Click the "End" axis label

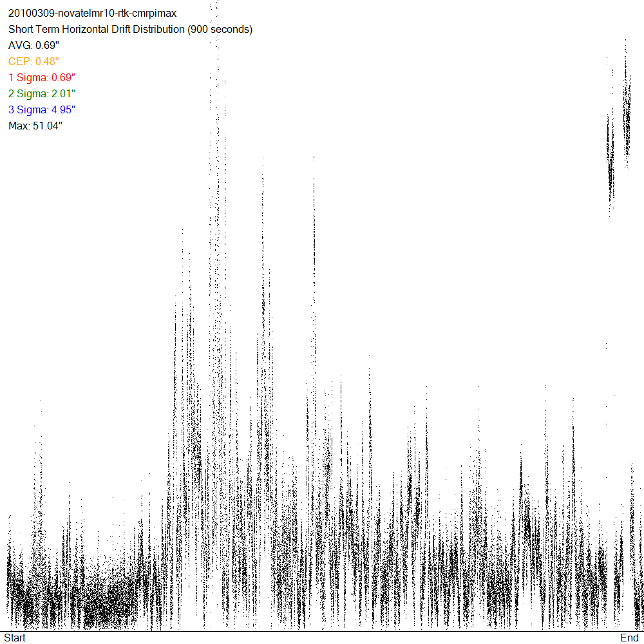coord(629,638)
